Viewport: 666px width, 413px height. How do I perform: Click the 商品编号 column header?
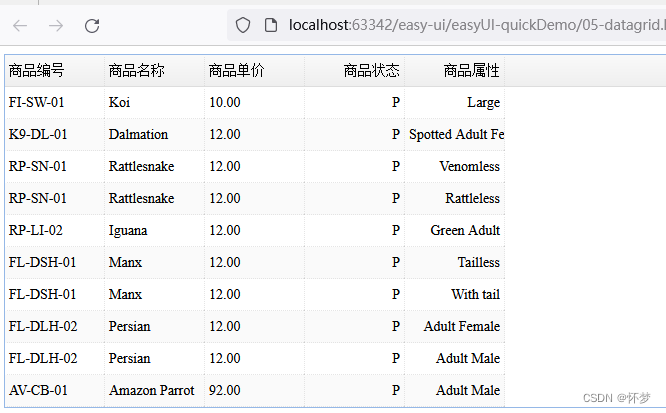(x=54, y=71)
